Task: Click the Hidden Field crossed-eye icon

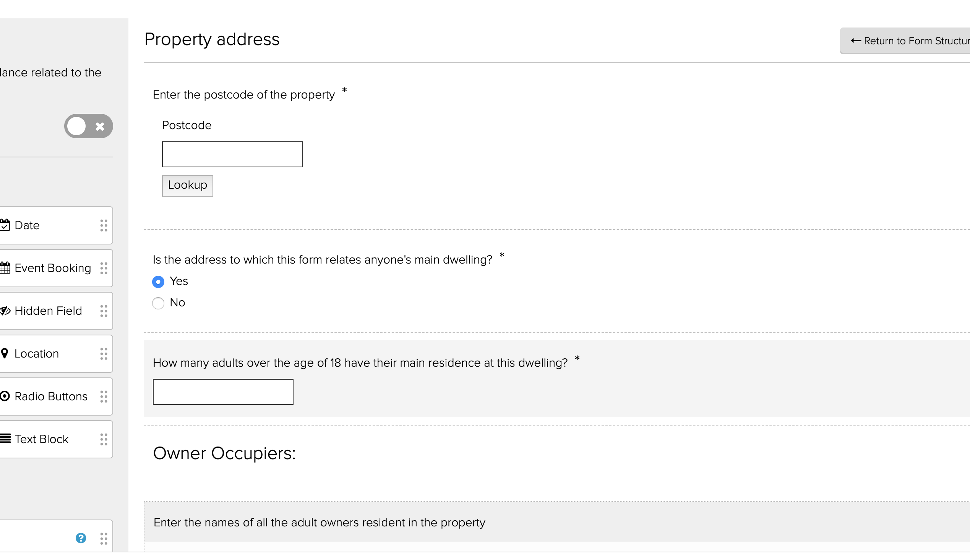Action: (x=5, y=311)
